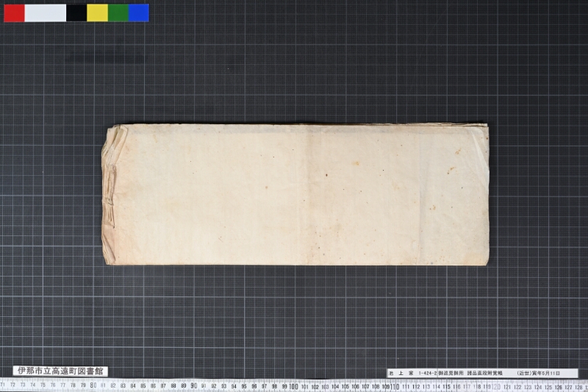Click the 100 mark on the ruler

[x=293, y=386]
